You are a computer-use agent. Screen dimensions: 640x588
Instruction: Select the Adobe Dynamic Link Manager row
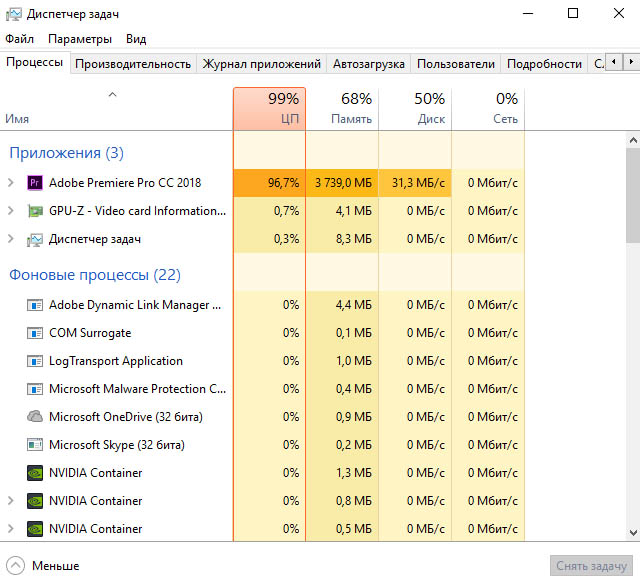coord(262,305)
